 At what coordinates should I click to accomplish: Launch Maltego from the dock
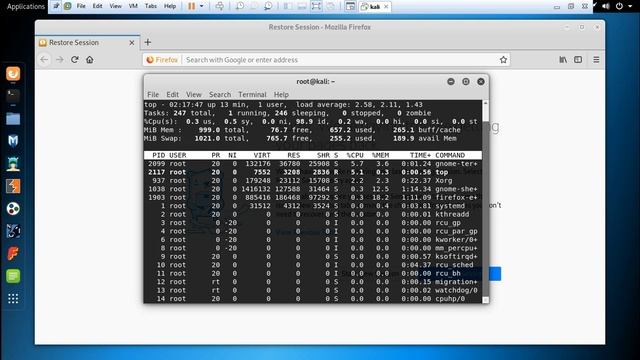13,231
